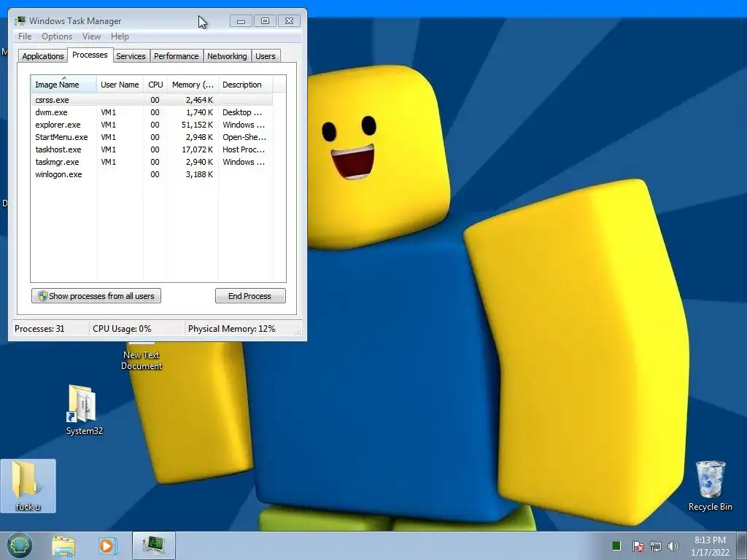Select the Task Manager taskbar button
747x560 pixels.
click(154, 545)
